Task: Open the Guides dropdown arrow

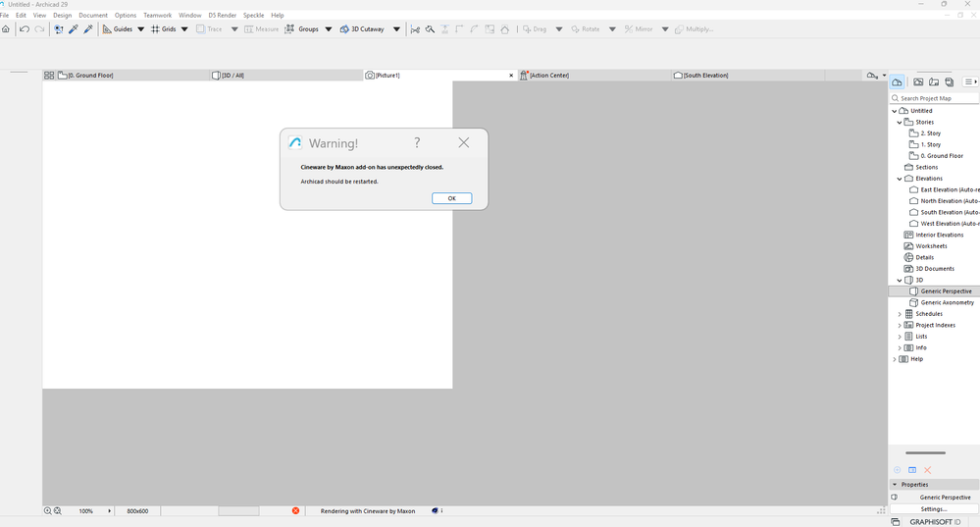Action: point(140,28)
